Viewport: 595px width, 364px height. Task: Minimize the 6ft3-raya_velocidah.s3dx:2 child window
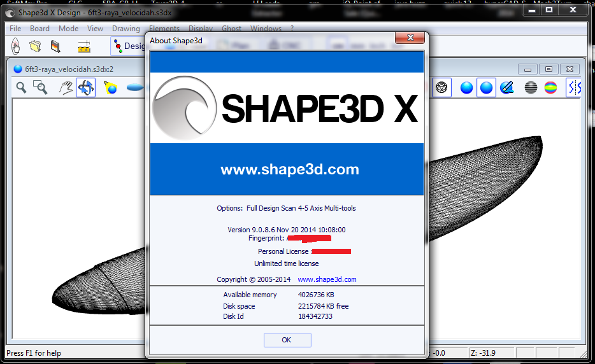[527, 69]
